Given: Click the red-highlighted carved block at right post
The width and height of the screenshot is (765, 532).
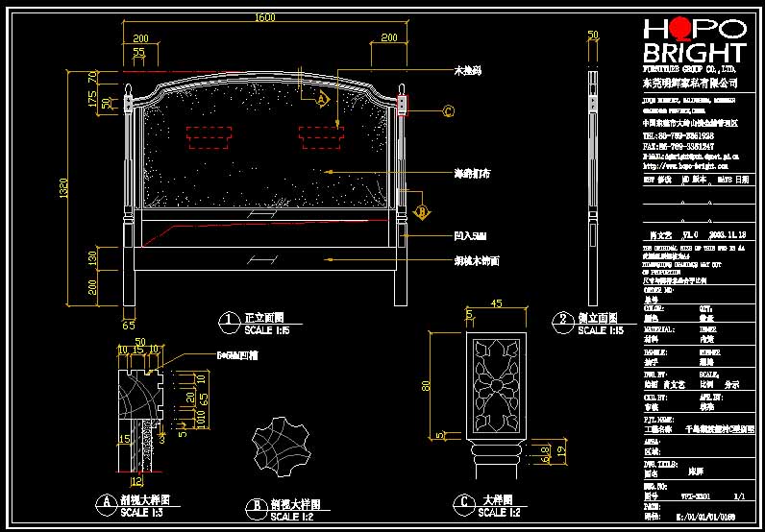Looking at the screenshot, I should click(x=402, y=106).
